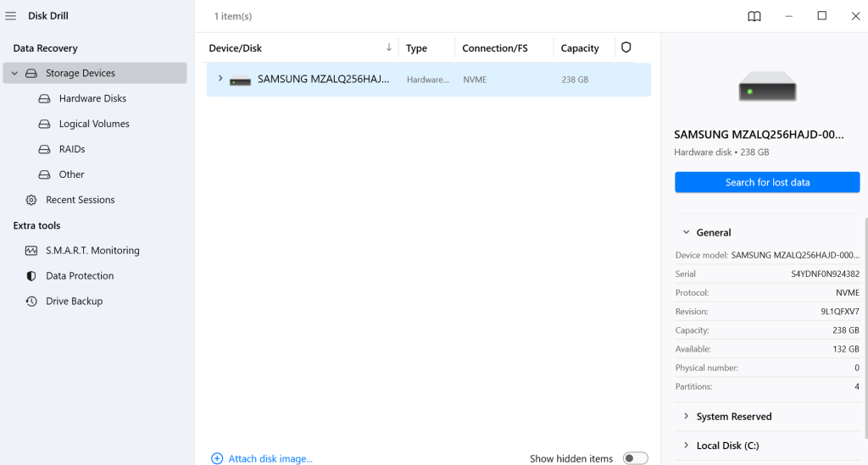Click the Available value 132 GB
This screenshot has height=465, width=868.
coord(846,349)
